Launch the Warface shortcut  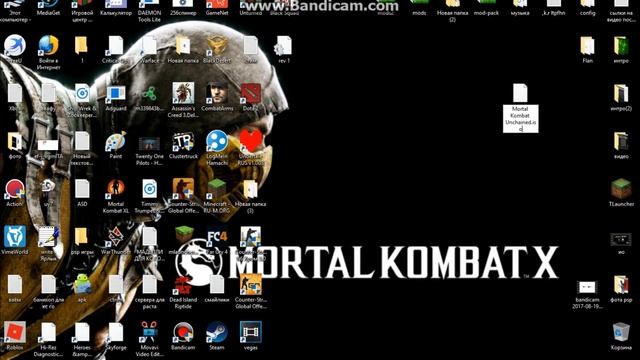[x=149, y=46]
